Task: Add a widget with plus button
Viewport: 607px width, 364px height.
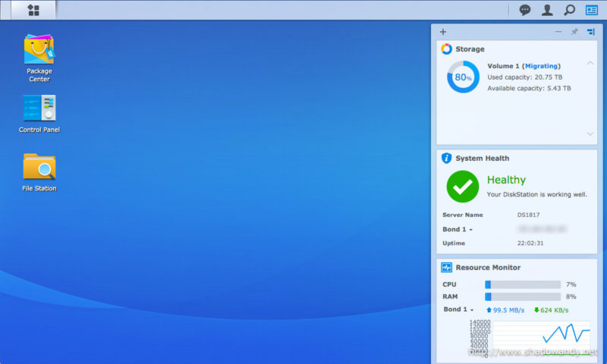Action: [443, 32]
